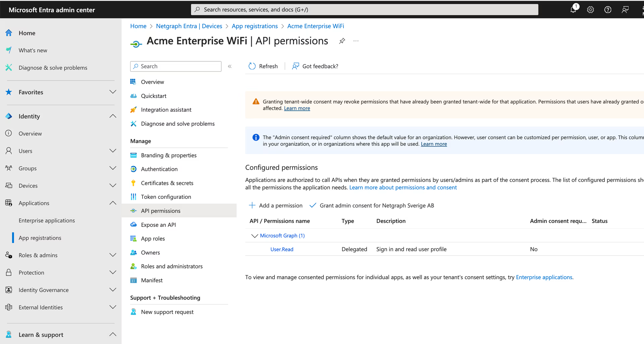Click the Diagnose & solve problems wrench icon
This screenshot has width=644, height=344.
pyautogui.click(x=9, y=67)
